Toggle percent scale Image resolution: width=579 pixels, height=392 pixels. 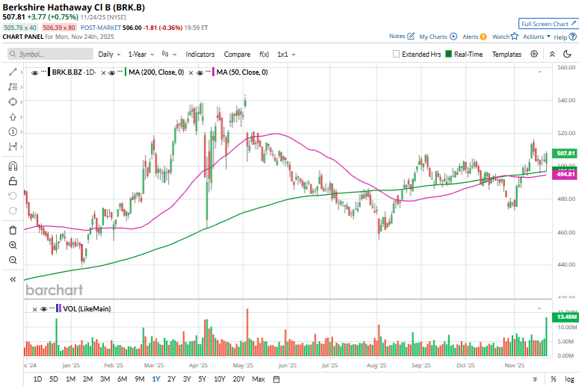[x=553, y=379]
